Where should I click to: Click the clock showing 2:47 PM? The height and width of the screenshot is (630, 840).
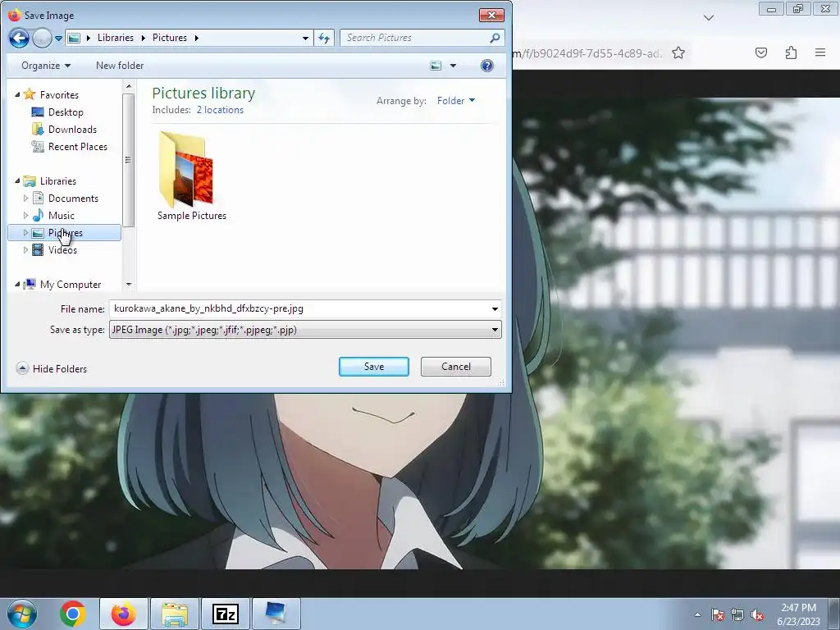coord(798,614)
